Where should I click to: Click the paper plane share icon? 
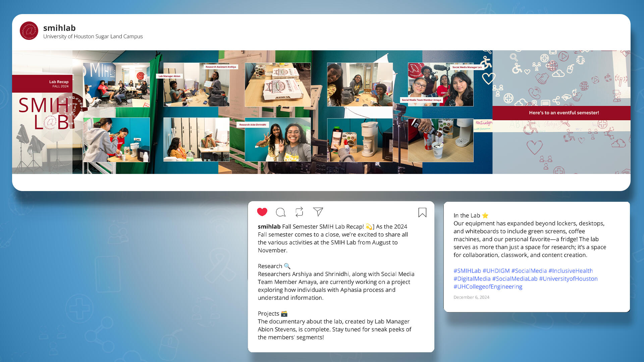click(x=318, y=212)
